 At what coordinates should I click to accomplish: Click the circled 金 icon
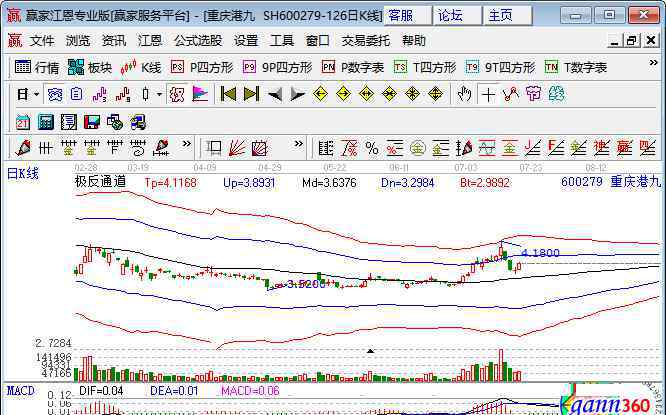click(418, 148)
